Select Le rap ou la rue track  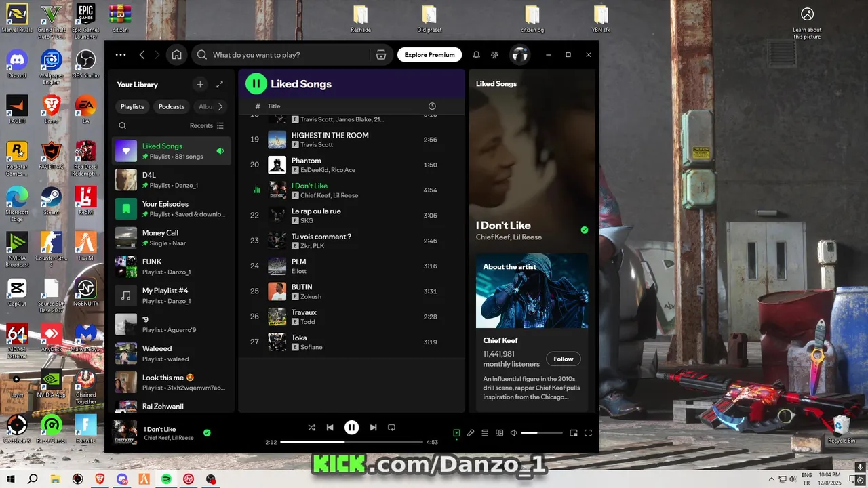pyautogui.click(x=351, y=216)
